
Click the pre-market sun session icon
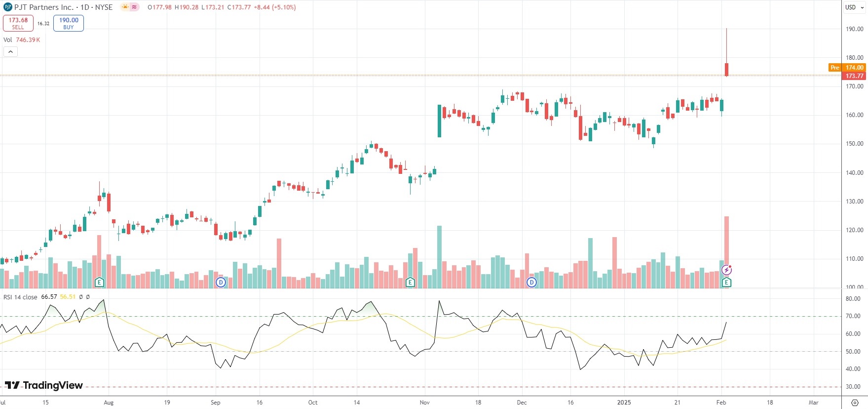click(125, 7)
